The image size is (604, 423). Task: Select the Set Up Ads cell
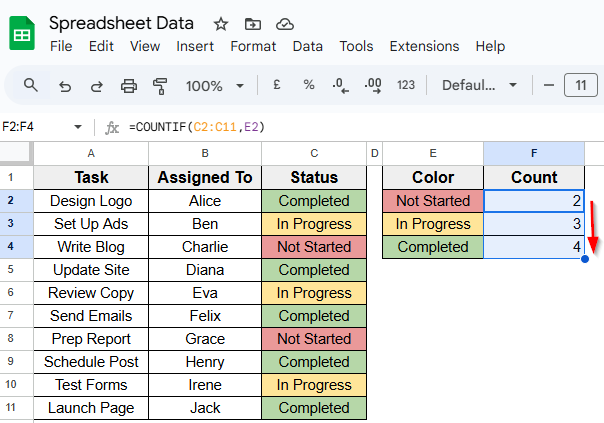(91, 224)
